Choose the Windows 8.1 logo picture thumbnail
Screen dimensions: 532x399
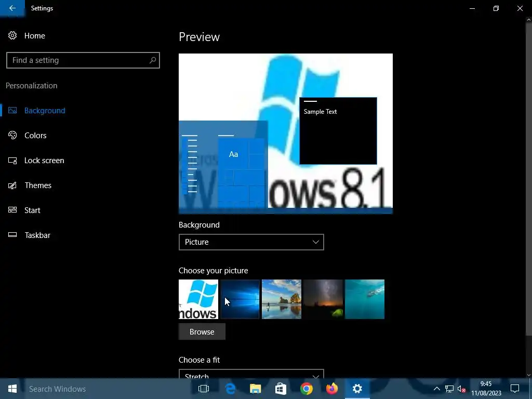coord(198,299)
